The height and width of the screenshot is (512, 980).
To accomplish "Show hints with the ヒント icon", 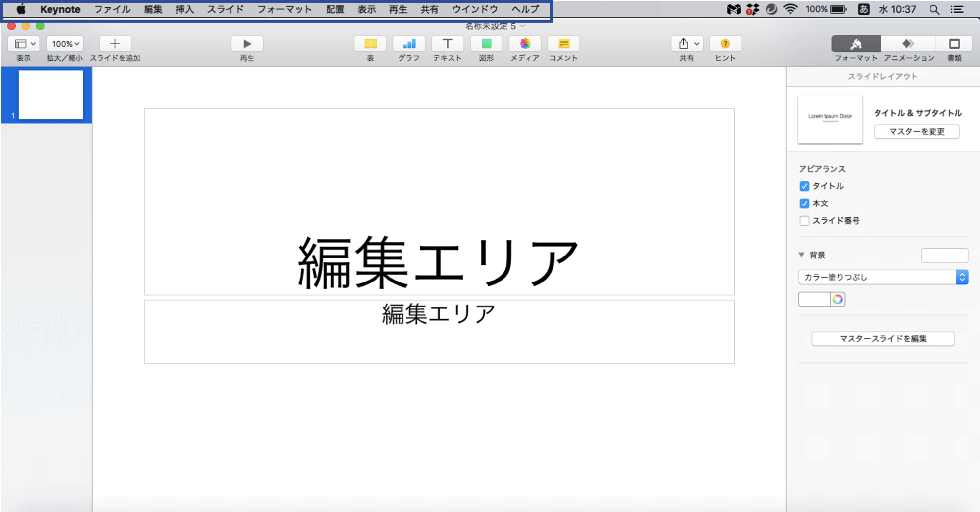I will pyautogui.click(x=725, y=44).
